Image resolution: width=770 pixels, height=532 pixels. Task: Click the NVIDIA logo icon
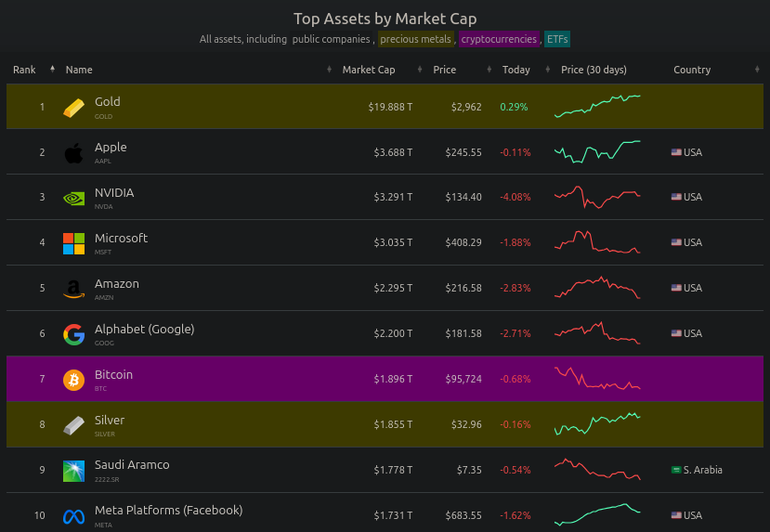pos(73,198)
